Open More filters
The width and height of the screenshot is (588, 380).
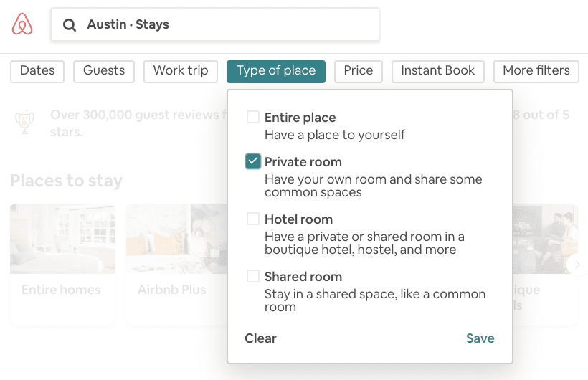(536, 71)
